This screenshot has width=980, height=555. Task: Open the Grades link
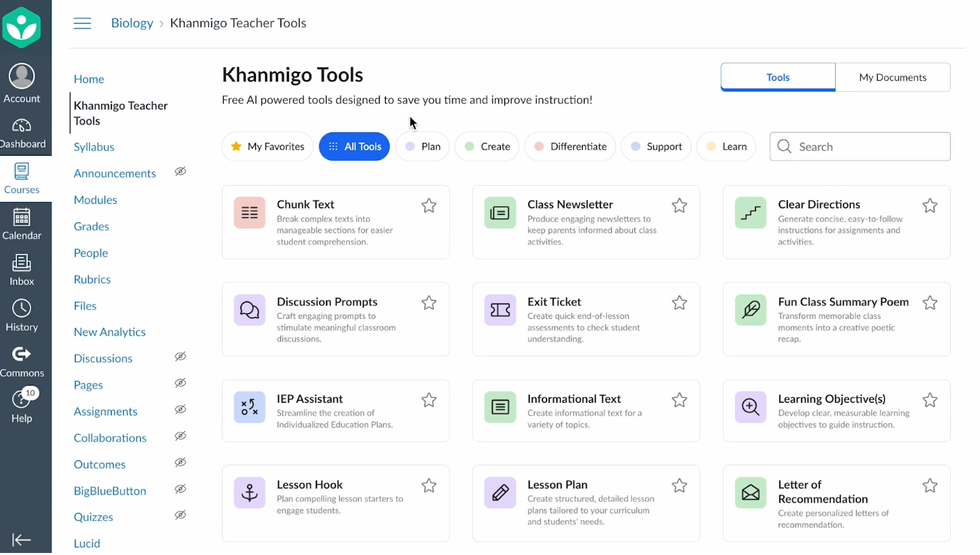point(91,226)
